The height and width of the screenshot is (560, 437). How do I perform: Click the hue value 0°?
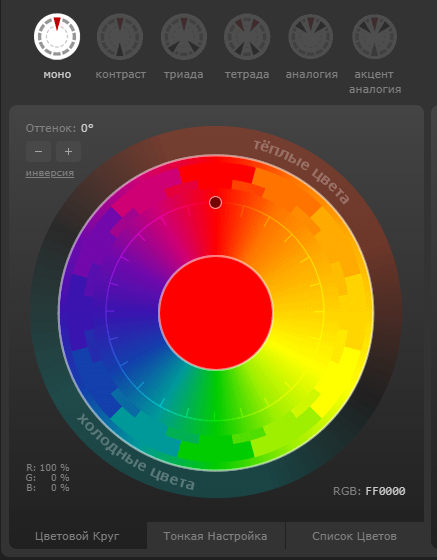click(87, 128)
